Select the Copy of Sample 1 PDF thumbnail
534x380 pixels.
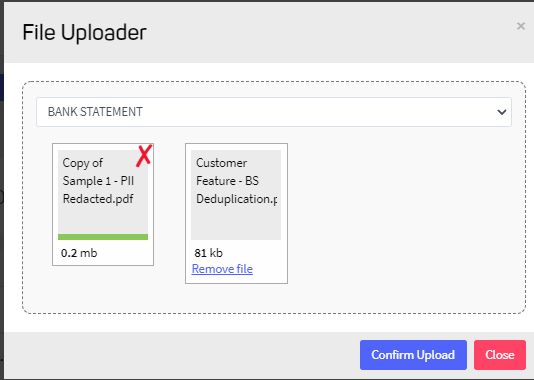click(103, 192)
